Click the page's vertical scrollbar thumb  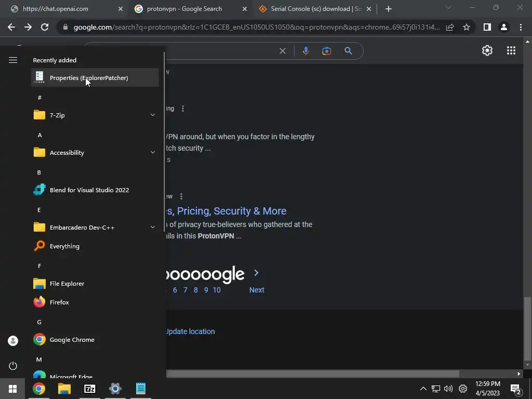(x=527, y=329)
